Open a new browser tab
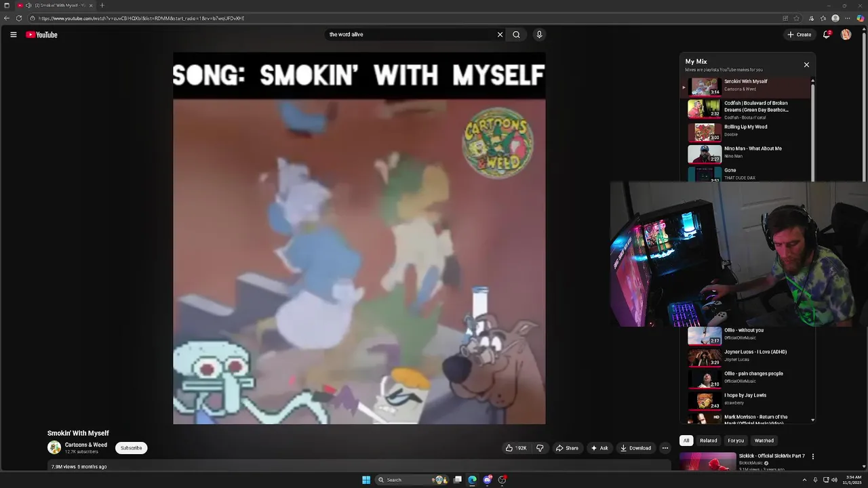This screenshot has height=488, width=868. point(102,5)
